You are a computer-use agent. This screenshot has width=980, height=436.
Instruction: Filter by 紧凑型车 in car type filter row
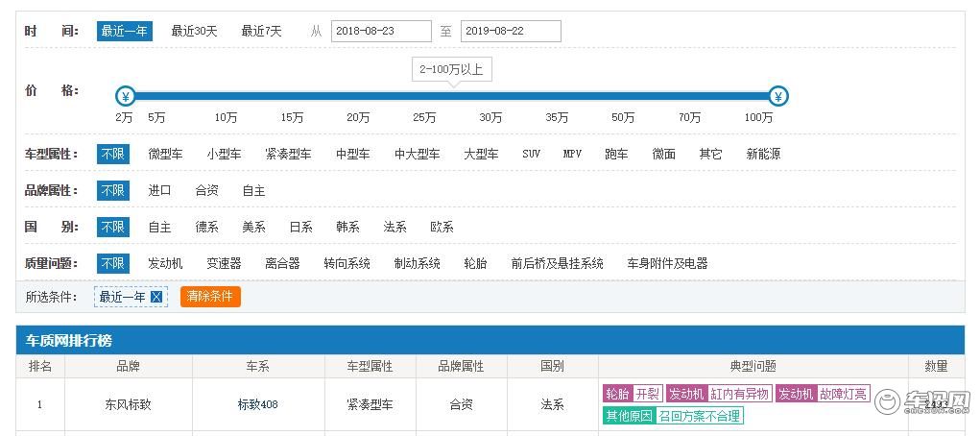click(x=288, y=154)
